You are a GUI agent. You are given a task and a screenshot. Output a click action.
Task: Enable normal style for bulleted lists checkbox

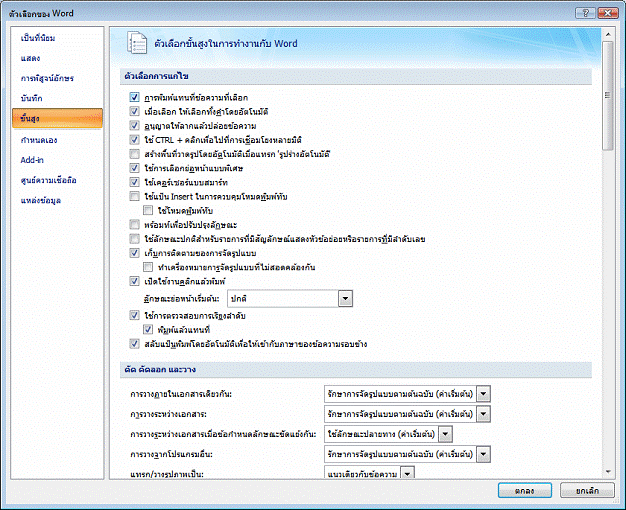coord(135,239)
